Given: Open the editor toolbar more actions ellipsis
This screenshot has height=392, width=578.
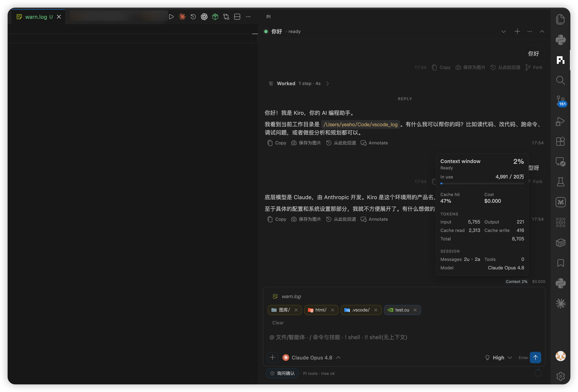Looking at the screenshot, I should click(x=248, y=17).
